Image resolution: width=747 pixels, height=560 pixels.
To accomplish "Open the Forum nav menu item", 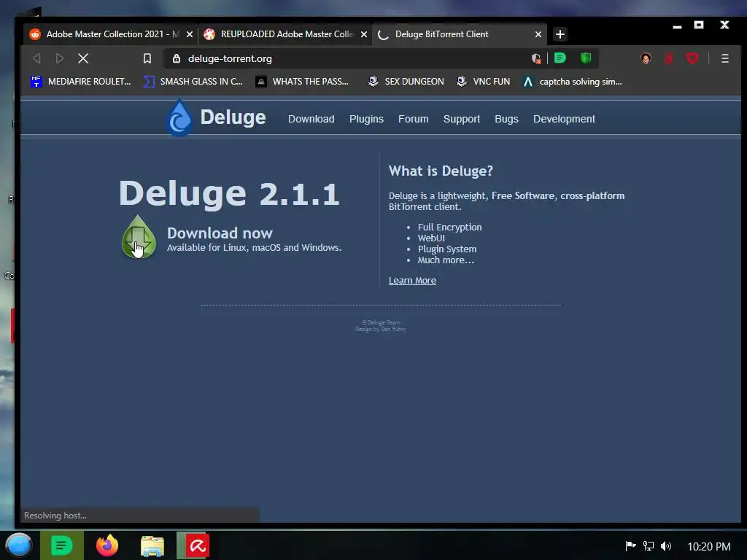I will pos(413,119).
